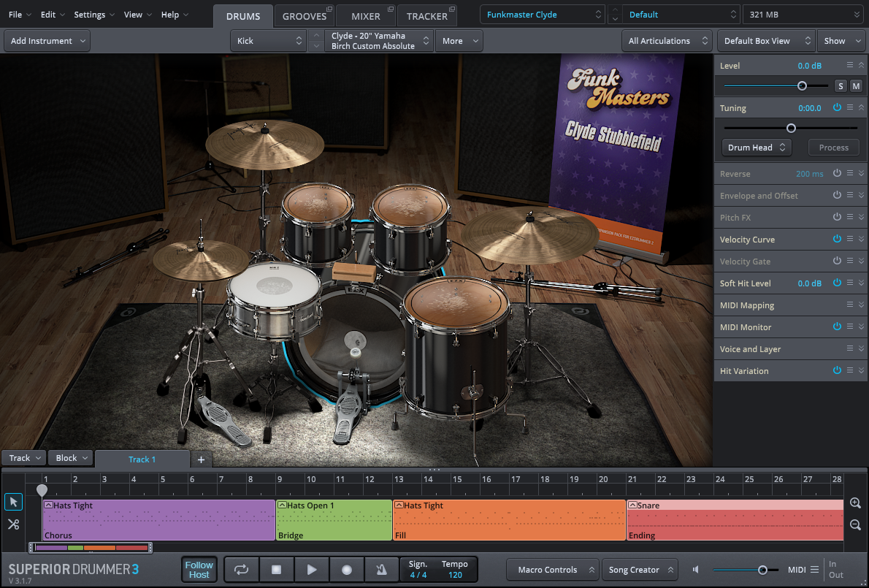Image resolution: width=869 pixels, height=588 pixels.
Task: Open the MIDI Mapping section menu icon
Action: click(849, 305)
